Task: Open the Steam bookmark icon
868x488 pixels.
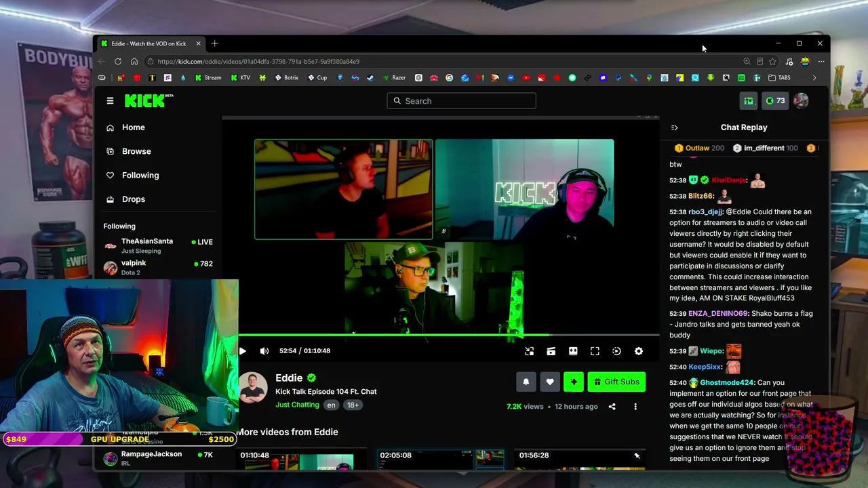Action: [x=370, y=78]
